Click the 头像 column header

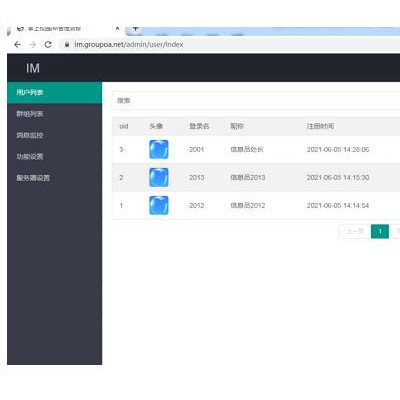pos(156,126)
